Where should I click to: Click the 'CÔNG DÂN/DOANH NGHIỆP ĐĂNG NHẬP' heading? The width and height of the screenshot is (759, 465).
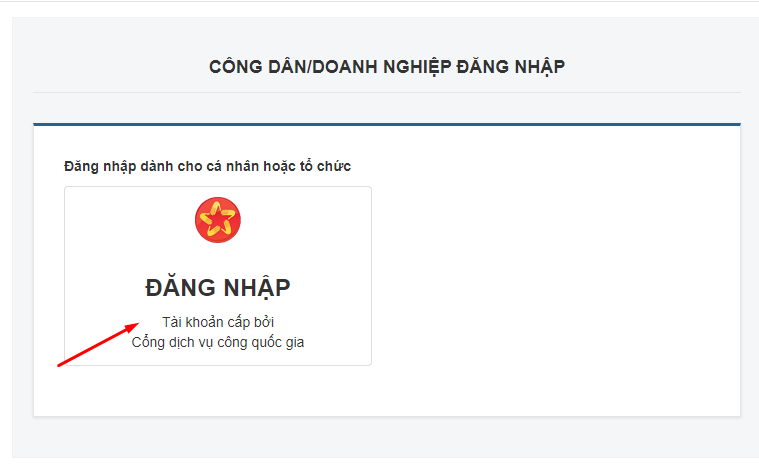tap(387, 67)
